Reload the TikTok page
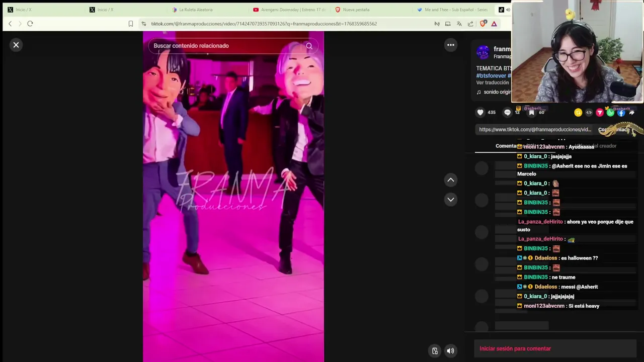Image resolution: width=644 pixels, height=362 pixels. tap(30, 24)
